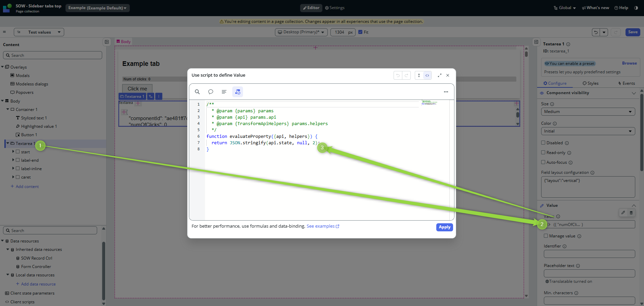
Task: Open the three-dots more options menu in editor
Action: [446, 92]
